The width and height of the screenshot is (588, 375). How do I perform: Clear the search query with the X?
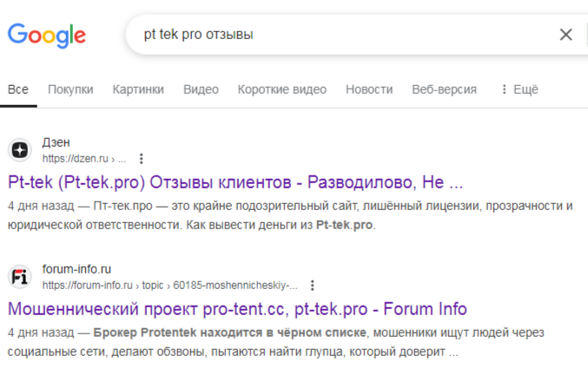(566, 35)
